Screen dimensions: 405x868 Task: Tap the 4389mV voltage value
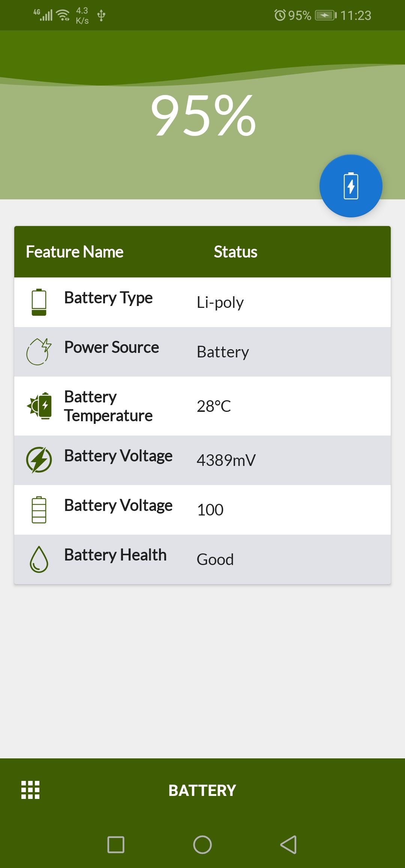(226, 460)
